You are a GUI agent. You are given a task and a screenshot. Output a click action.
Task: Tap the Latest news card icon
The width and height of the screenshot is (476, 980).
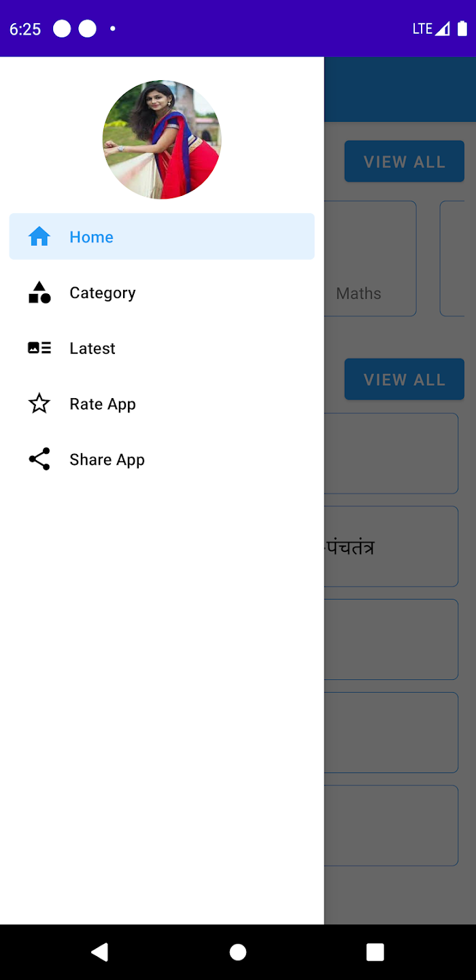39,348
